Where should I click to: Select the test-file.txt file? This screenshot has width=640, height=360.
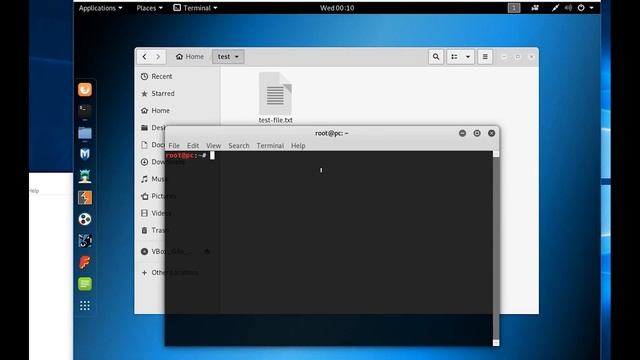(276, 98)
